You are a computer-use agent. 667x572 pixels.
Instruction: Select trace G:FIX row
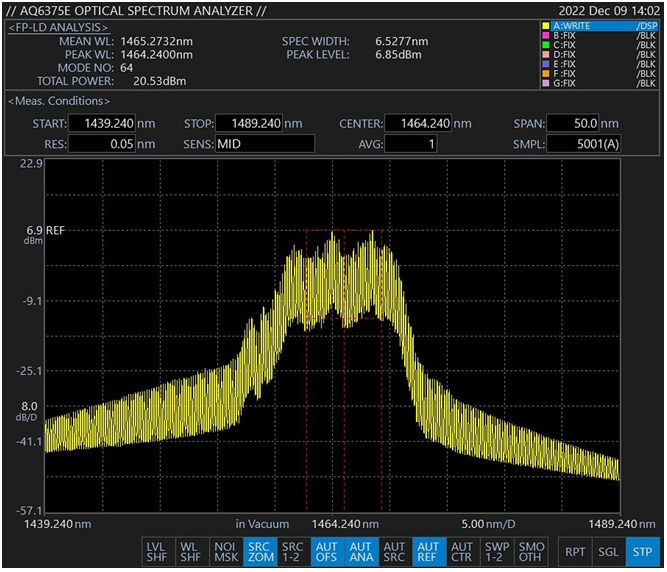tap(600, 83)
